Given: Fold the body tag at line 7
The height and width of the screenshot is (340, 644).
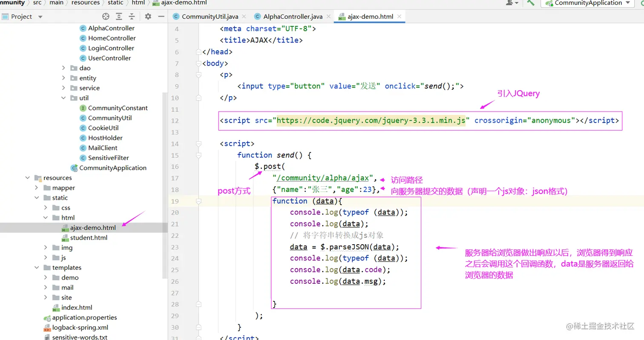Looking at the screenshot, I should point(198,63).
